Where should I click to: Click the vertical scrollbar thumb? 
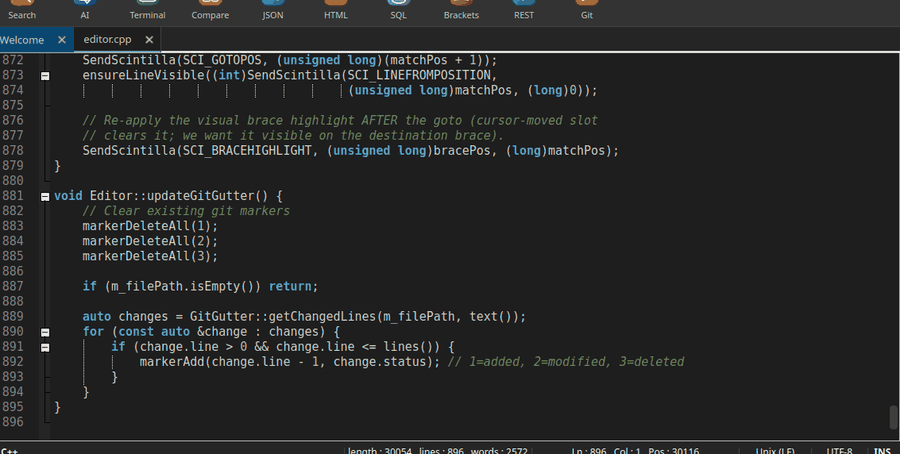893,417
